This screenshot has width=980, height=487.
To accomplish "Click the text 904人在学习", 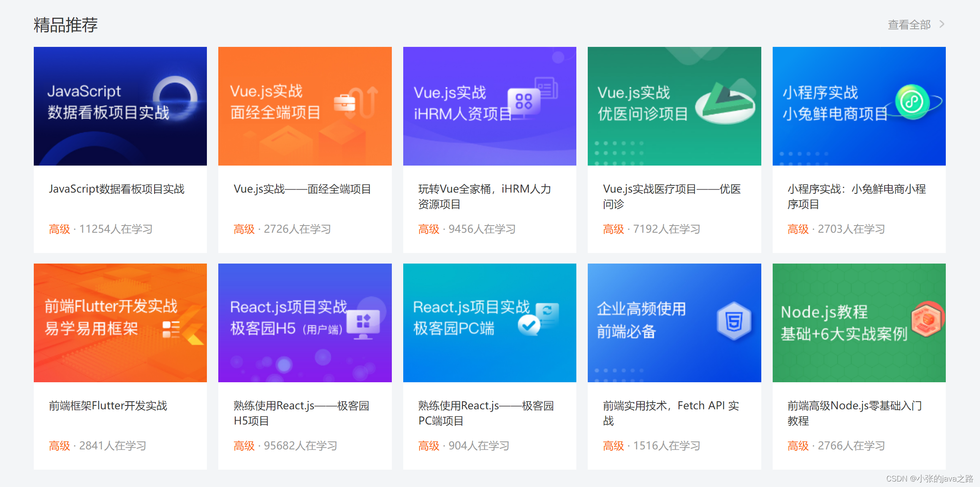I will click(479, 446).
